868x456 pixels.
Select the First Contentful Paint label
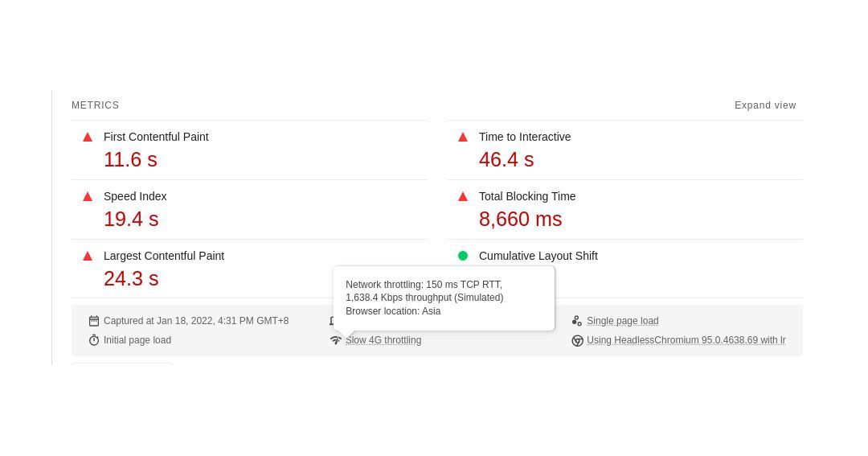pos(156,137)
